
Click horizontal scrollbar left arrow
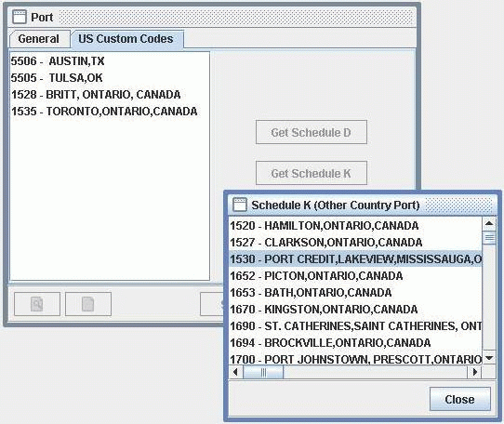pos(235,372)
